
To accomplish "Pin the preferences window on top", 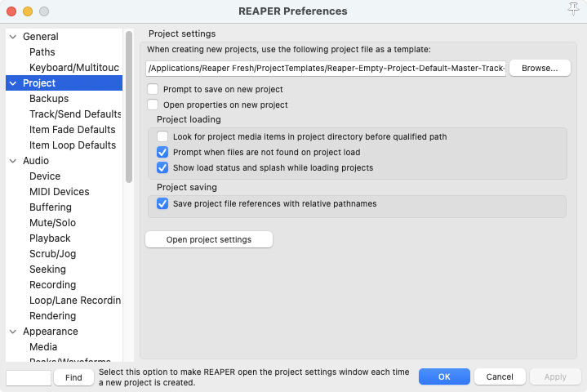I will [x=572, y=9].
